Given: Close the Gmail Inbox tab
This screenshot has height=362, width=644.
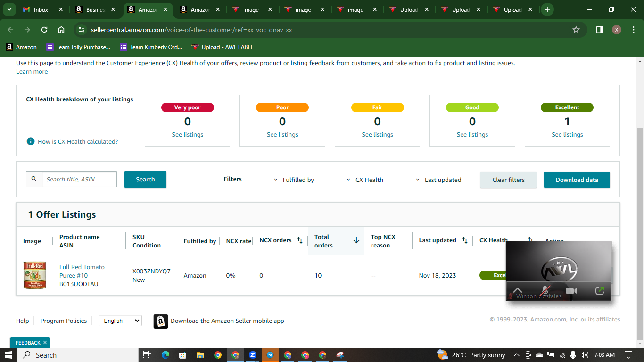Looking at the screenshot, I should pyautogui.click(x=61, y=9).
